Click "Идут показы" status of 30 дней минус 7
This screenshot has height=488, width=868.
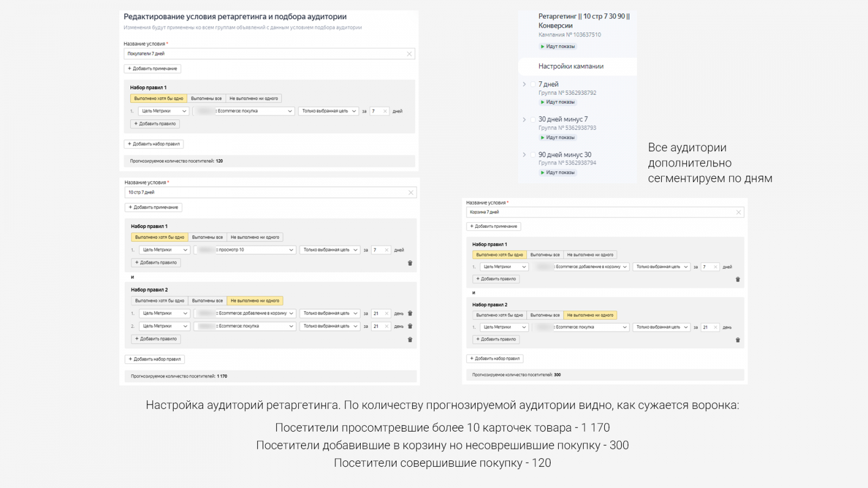click(x=558, y=138)
